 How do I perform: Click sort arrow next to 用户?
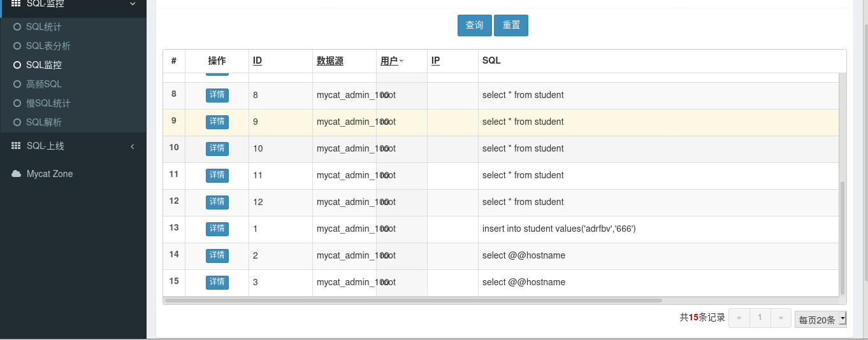(x=401, y=62)
